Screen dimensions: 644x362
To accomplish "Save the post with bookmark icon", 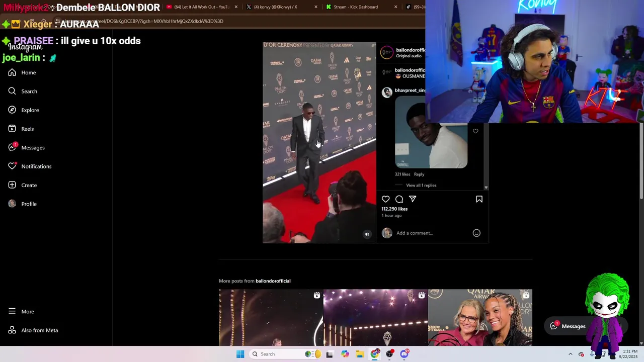I will (479, 199).
